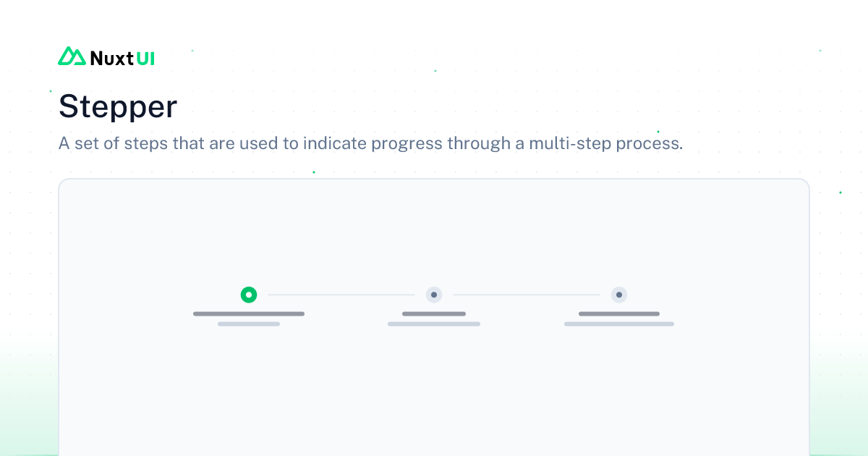The width and height of the screenshot is (868, 456).
Task: Click the light description placeholder under second step
Action: click(434, 324)
